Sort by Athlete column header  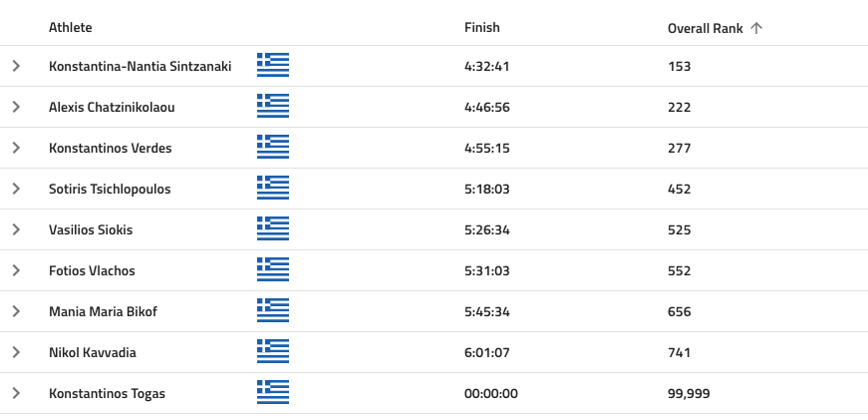tap(71, 27)
